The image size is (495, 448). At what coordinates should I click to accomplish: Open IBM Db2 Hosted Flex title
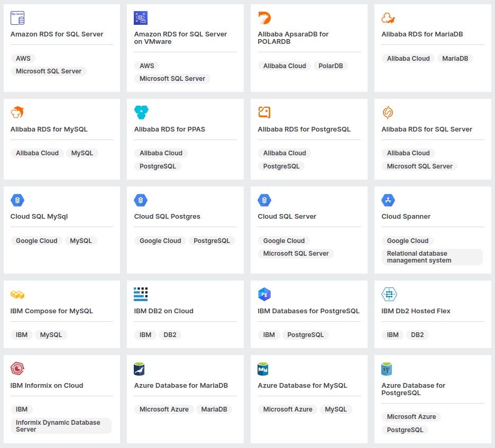[x=416, y=311]
